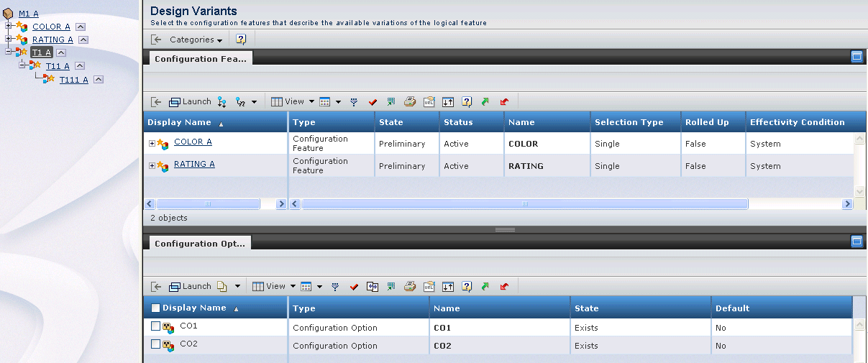Viewport: 868px width, 363px height.
Task: Click the back arrow left of Categories
Action: [156, 40]
